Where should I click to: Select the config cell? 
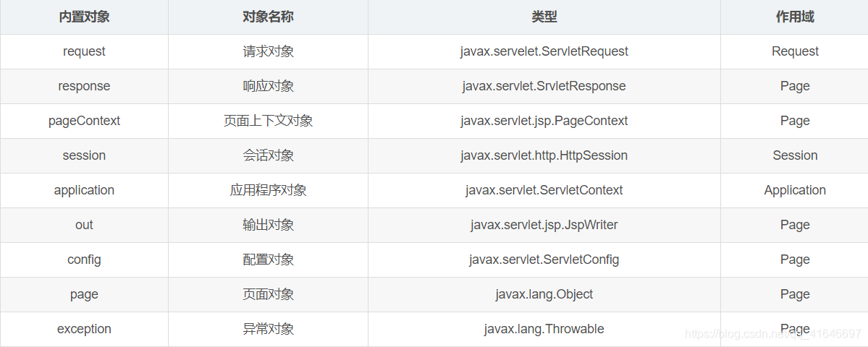click(84, 260)
